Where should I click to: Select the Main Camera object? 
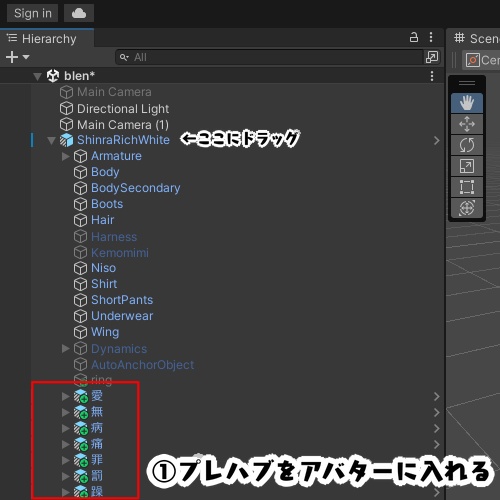pos(114,92)
